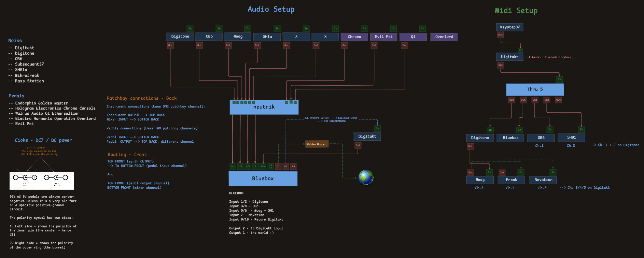
Task: Click the globe world output icon
Action: tap(366, 177)
